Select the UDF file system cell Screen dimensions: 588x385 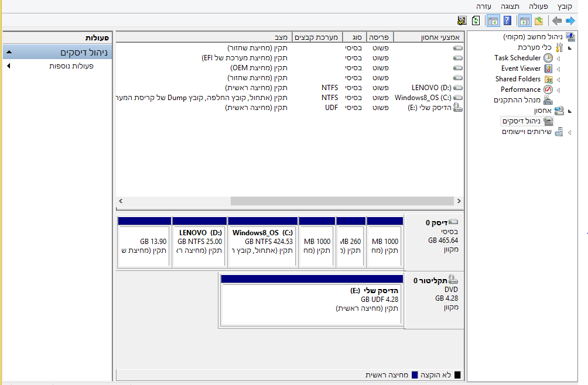[331, 108]
